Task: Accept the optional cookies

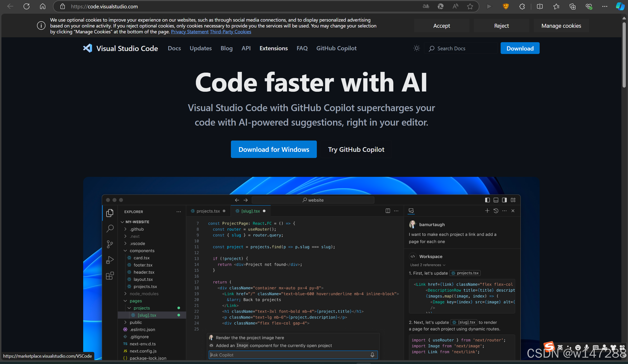Action: click(x=441, y=26)
